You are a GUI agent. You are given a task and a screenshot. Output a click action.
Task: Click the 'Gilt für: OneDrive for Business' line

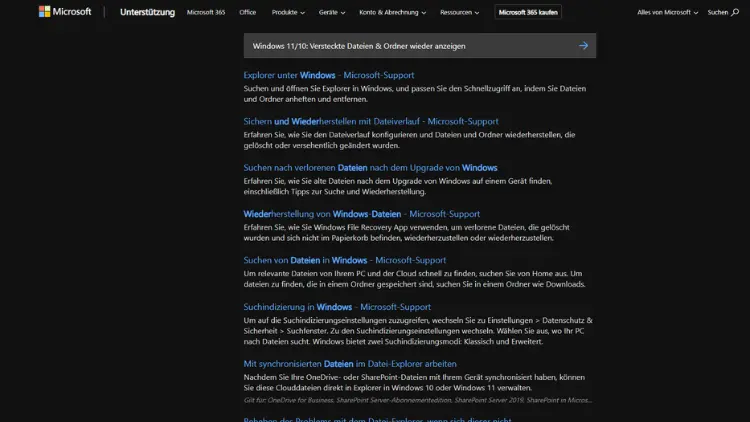[418, 400]
